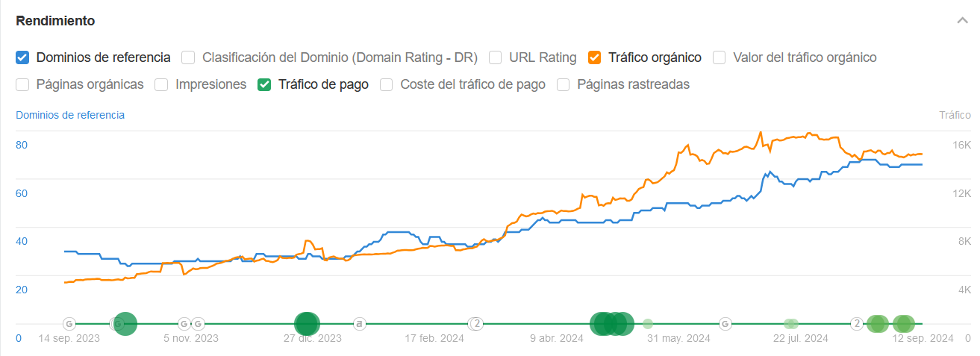Collapse the Rendimiento section with the chevron
This screenshot has width=980, height=356.
962,21
